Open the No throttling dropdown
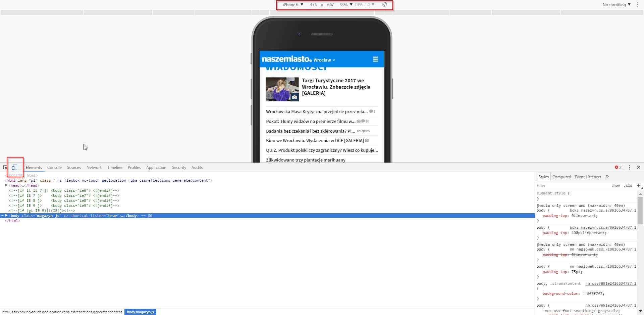 [616, 5]
